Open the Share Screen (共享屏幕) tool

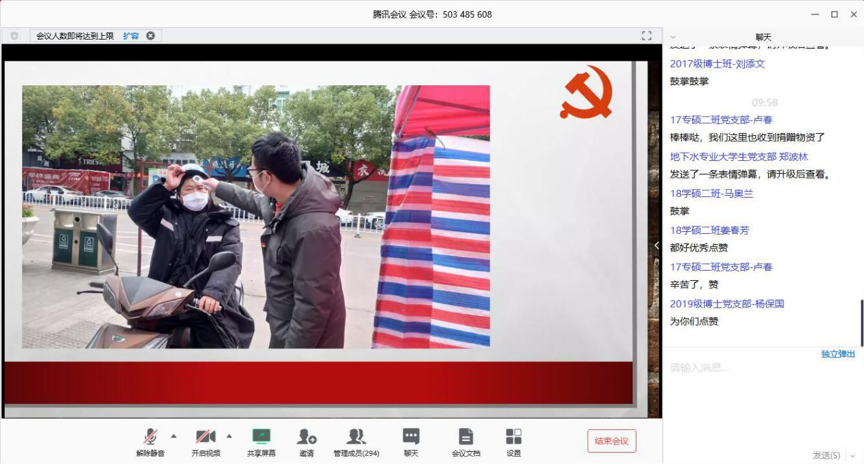coord(261,441)
